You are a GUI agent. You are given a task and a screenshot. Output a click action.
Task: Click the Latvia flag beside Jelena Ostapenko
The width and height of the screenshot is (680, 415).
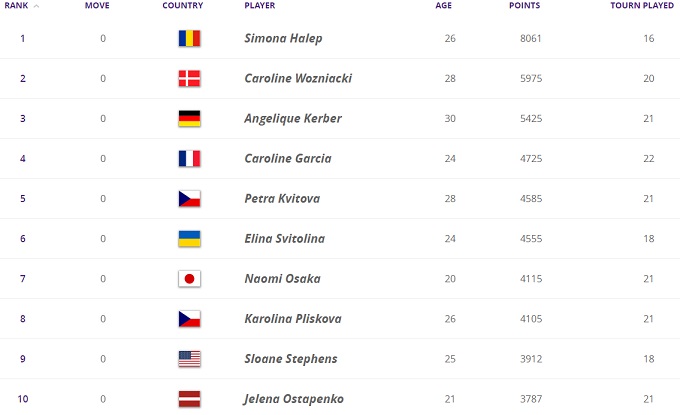point(189,399)
